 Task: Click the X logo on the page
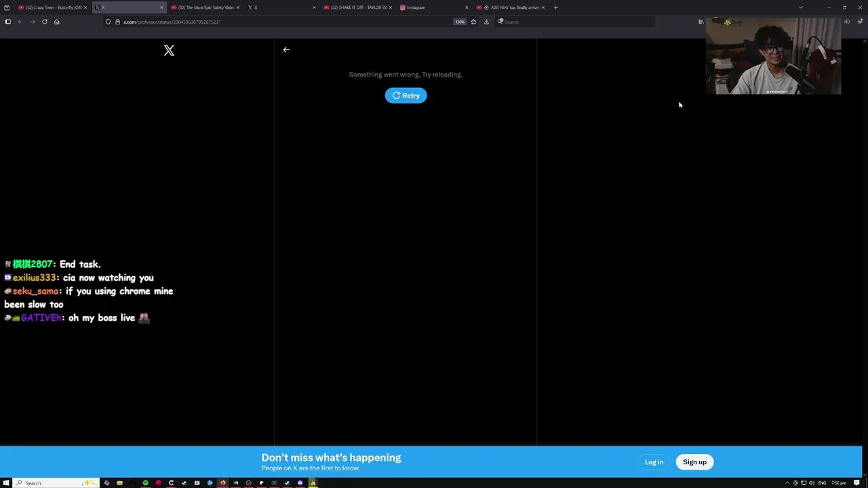coord(169,51)
